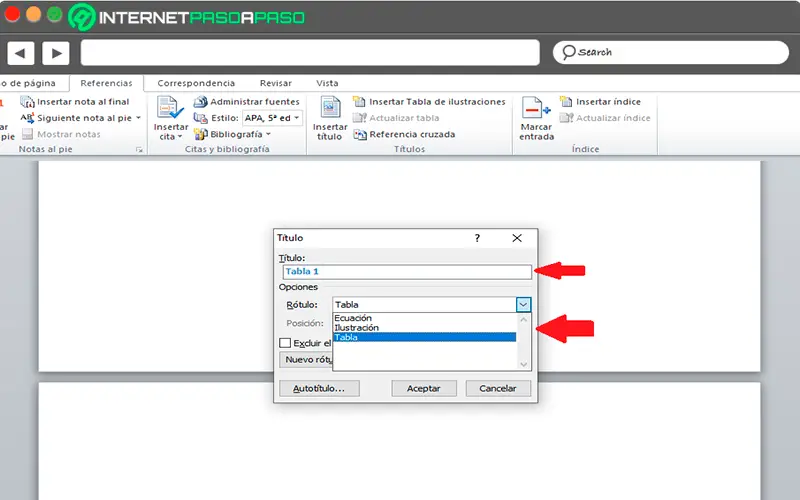The height and width of the screenshot is (500, 800).
Task: Click the Tabla 1 title input field
Action: coord(407,271)
